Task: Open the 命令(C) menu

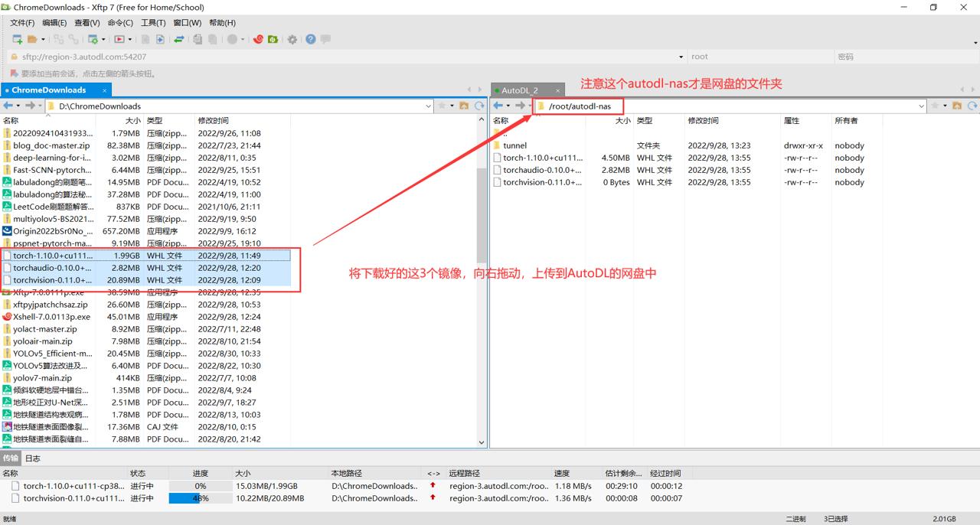Action: coord(120,23)
